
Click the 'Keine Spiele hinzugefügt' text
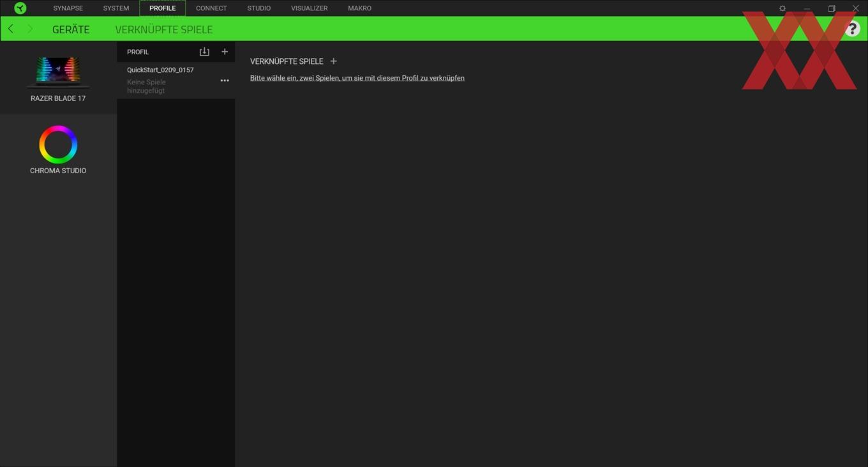pos(146,86)
